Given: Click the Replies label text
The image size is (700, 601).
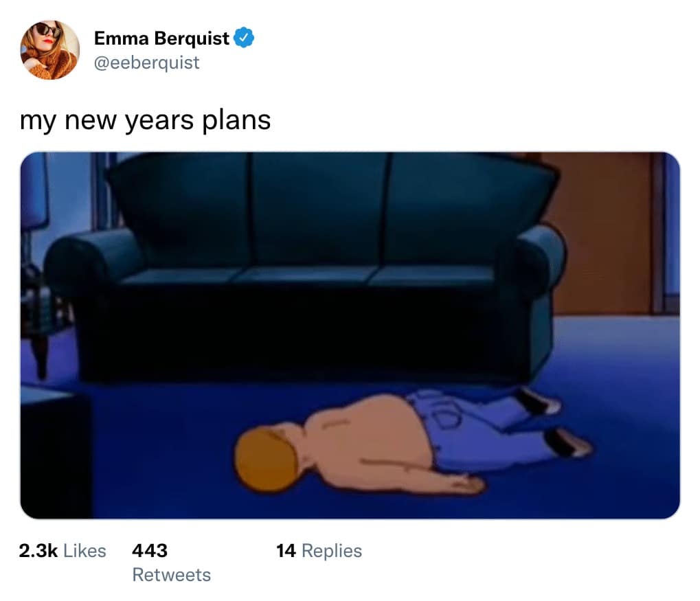Looking at the screenshot, I should click(x=332, y=551).
